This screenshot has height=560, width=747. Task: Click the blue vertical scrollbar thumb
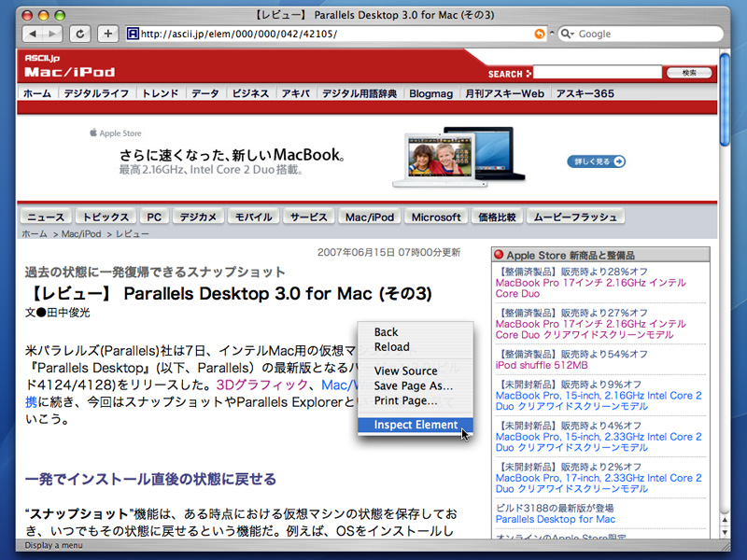pyautogui.click(x=725, y=100)
